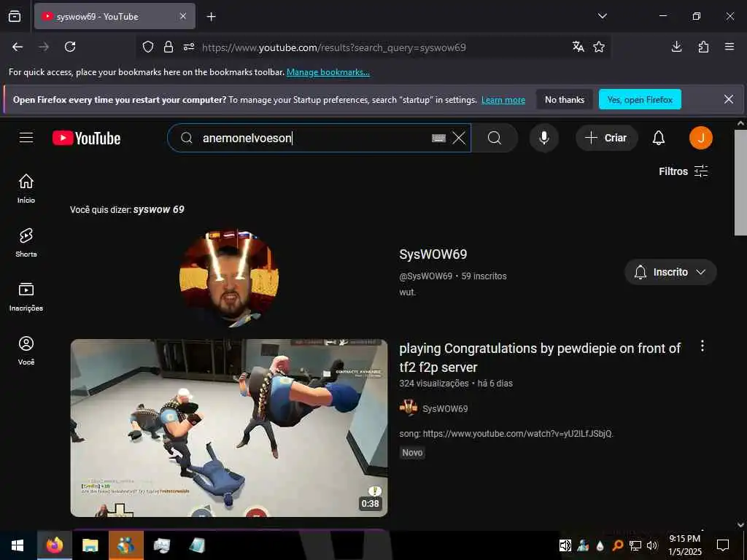This screenshot has width=747, height=560.
Task: Open Windows Start menu
Action: (x=18, y=545)
